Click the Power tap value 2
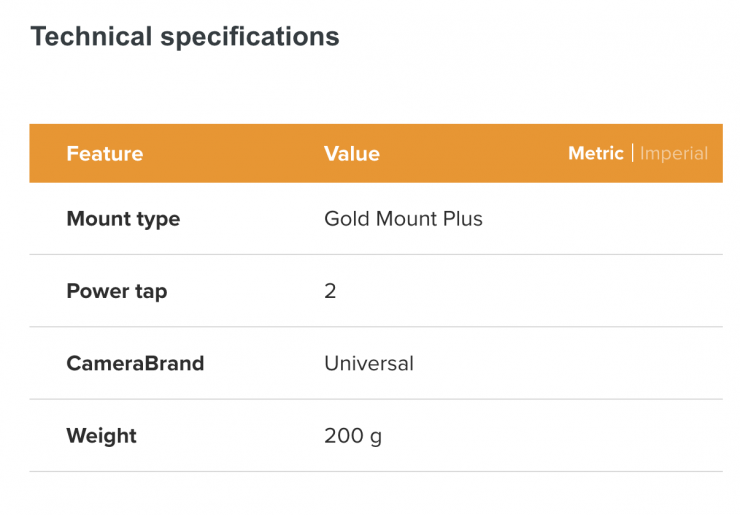Screen dimensions: 740x515 (330, 291)
